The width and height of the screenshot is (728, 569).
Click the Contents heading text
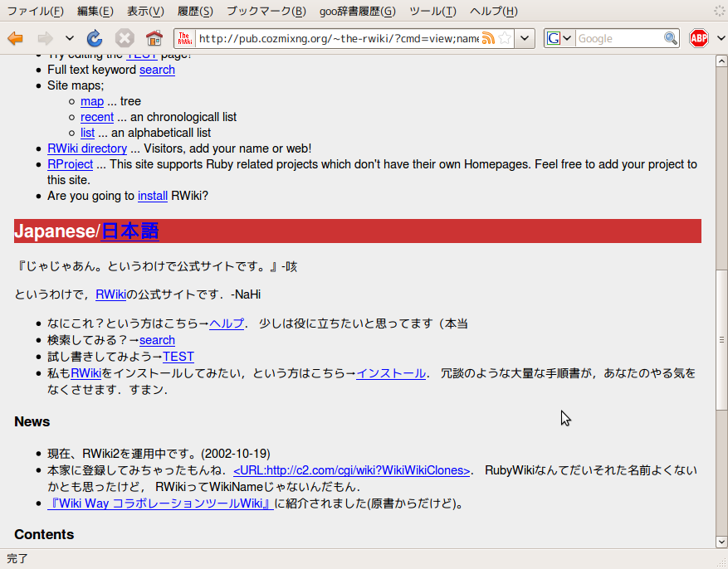44,534
